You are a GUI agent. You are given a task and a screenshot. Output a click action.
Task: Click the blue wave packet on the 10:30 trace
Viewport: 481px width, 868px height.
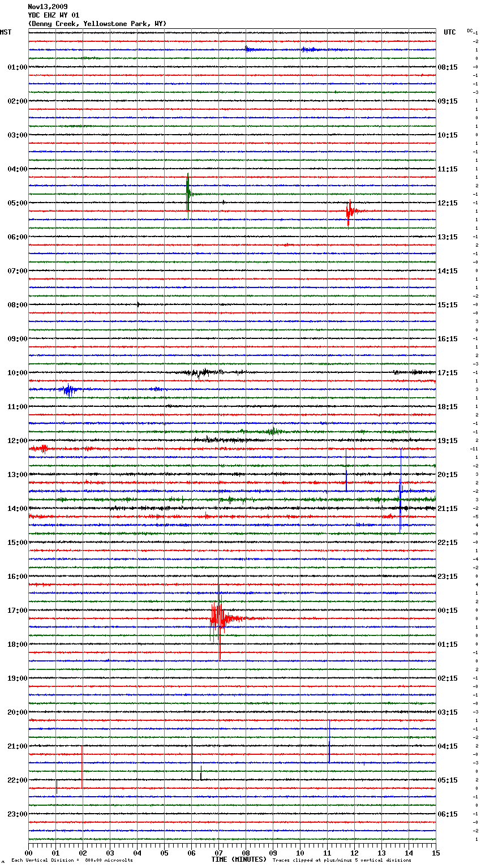coord(69,389)
